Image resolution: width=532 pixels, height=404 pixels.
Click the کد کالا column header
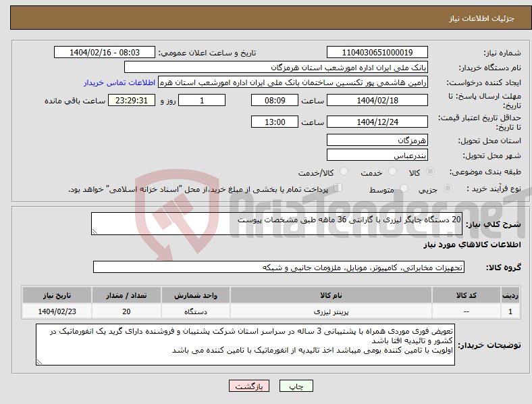pyautogui.click(x=467, y=295)
